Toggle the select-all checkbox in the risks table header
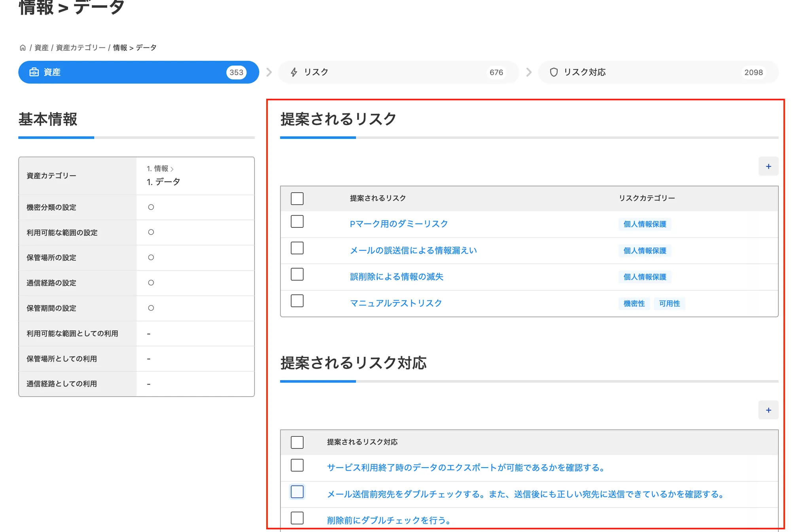This screenshot has height=532, width=810. click(297, 198)
